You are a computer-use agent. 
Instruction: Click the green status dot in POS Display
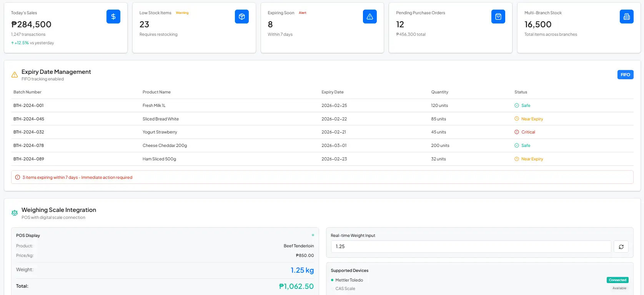(x=313, y=235)
